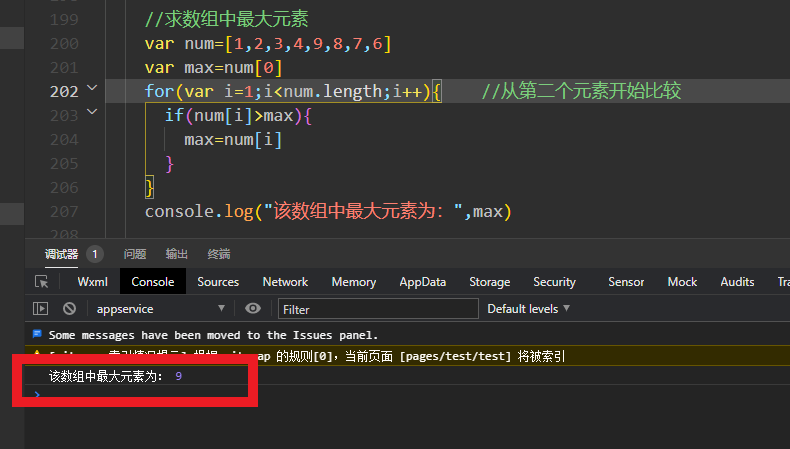The image size is (790, 449).
Task: Open the Storage tab
Action: (490, 282)
